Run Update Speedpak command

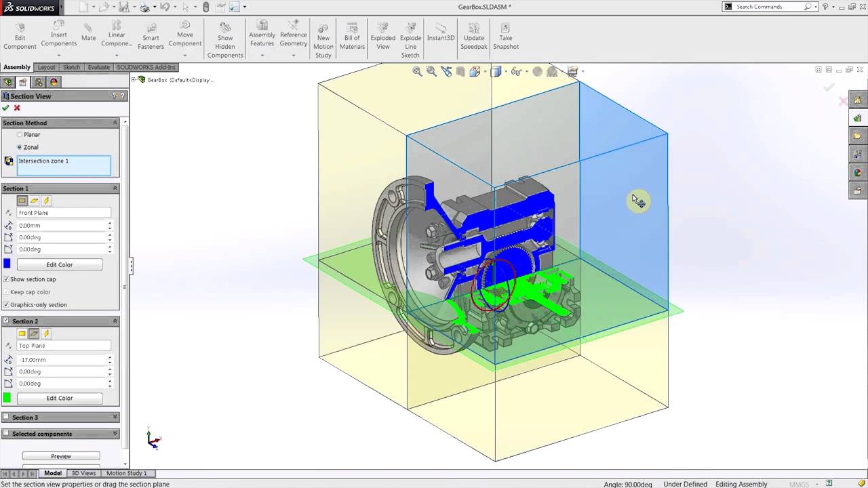[x=474, y=37]
